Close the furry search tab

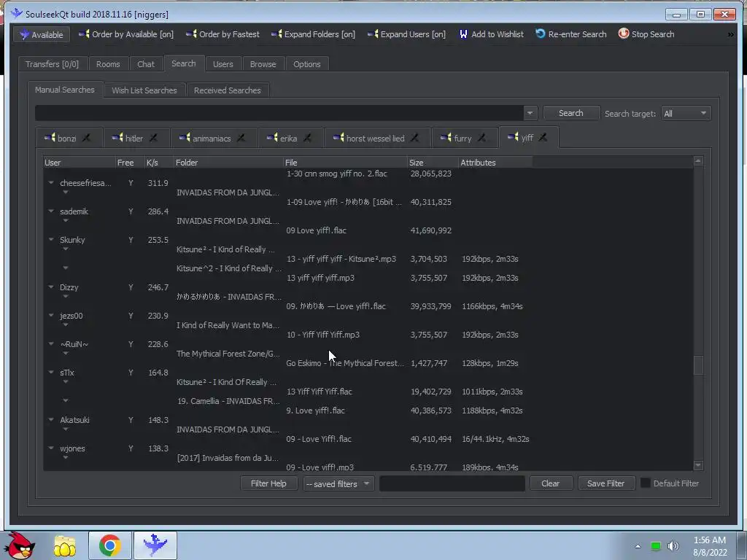pos(481,138)
